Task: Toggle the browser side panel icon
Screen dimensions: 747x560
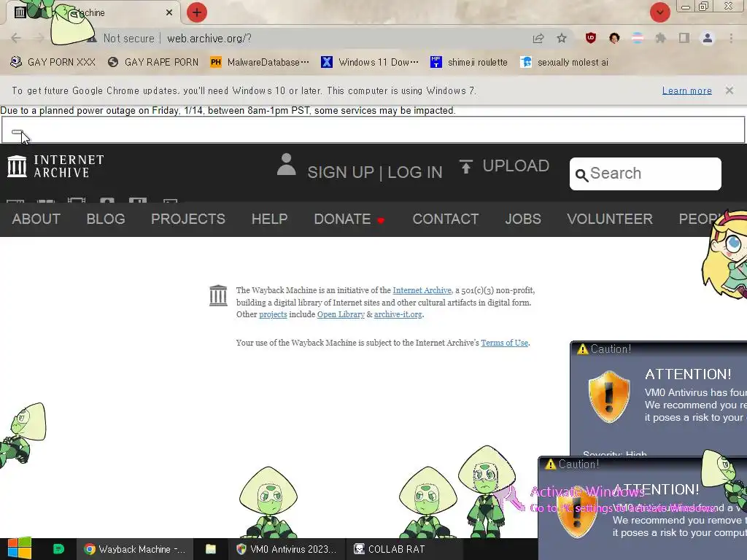Action: pos(684,38)
